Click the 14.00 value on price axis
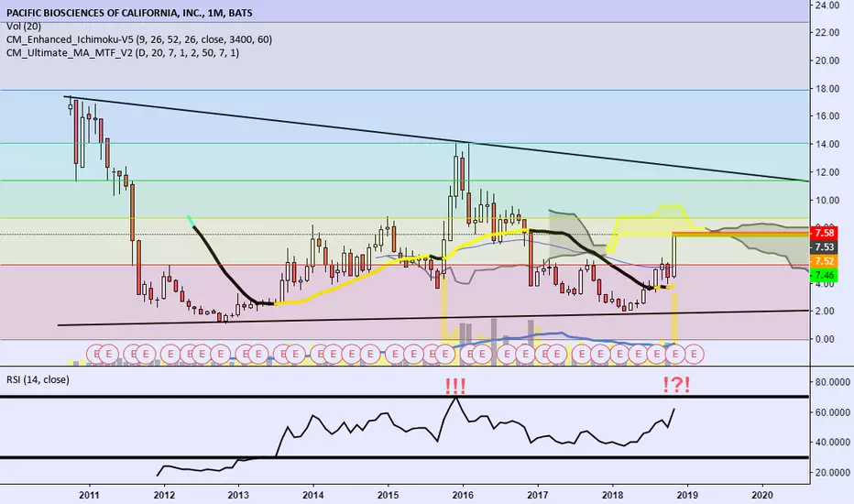 click(827, 144)
